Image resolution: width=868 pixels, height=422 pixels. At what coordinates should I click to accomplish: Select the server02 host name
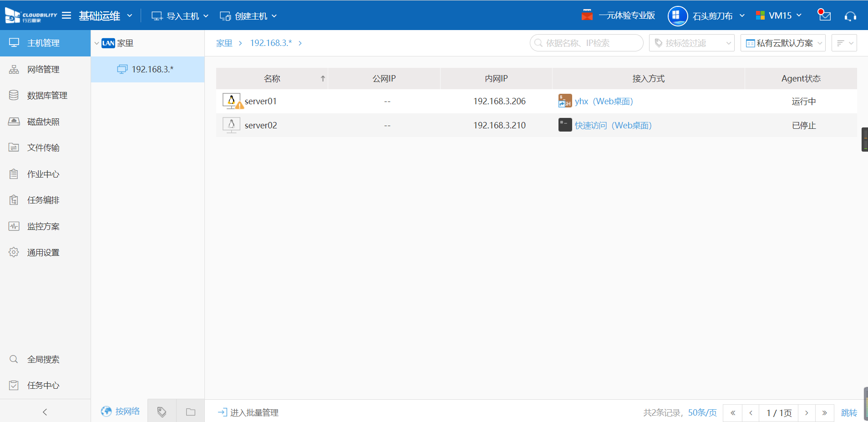point(261,125)
